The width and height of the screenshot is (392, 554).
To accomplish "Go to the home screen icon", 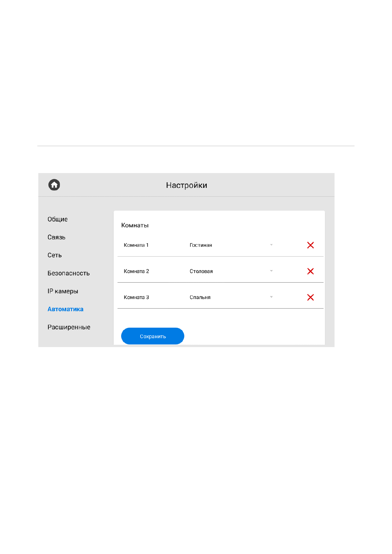I will [54, 185].
